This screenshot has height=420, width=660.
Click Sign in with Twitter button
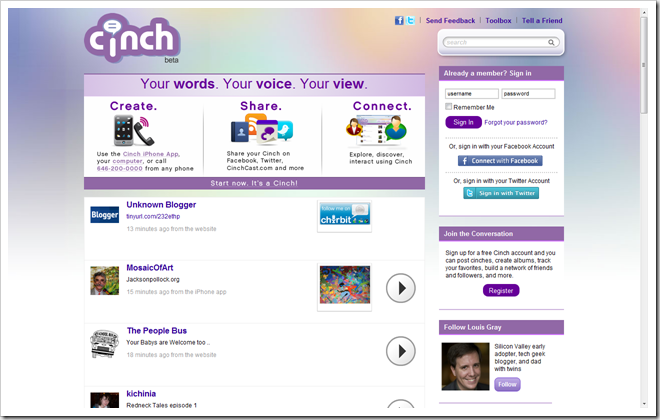pyautogui.click(x=500, y=193)
